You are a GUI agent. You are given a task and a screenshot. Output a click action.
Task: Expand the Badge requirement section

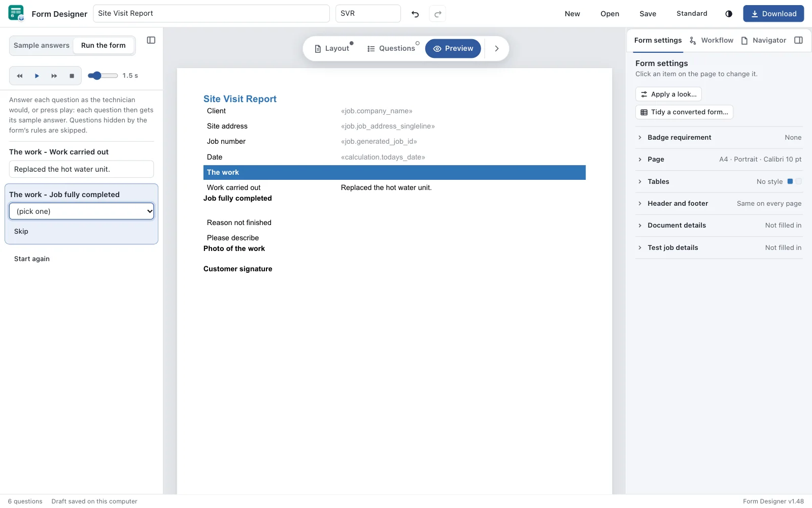(719, 138)
